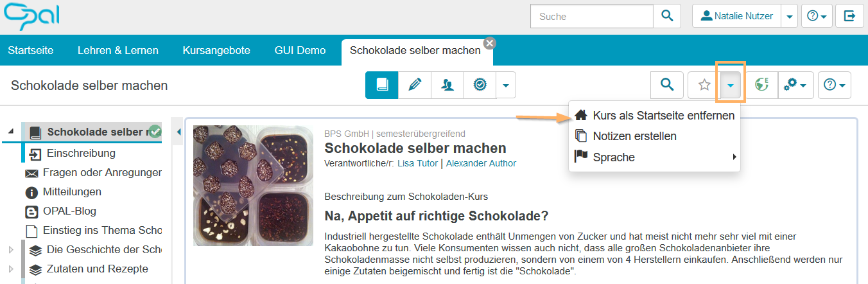Click the course search magnifier icon
Screen dimensions: 868x284
[x=667, y=85]
